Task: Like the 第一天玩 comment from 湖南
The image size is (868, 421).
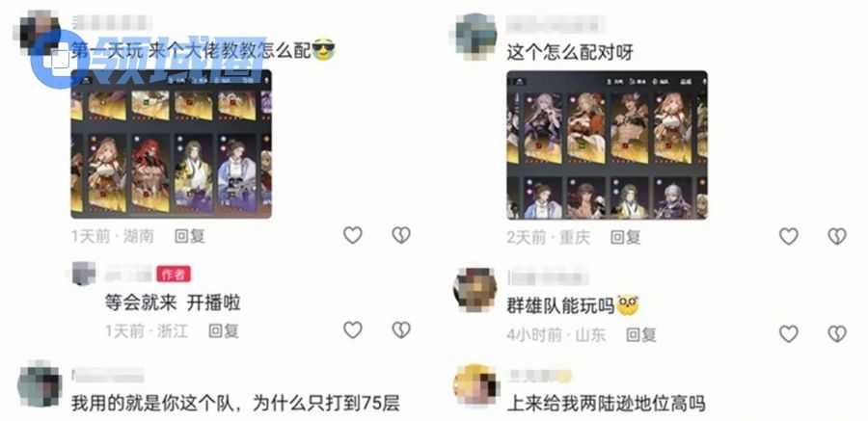Action: point(353,236)
